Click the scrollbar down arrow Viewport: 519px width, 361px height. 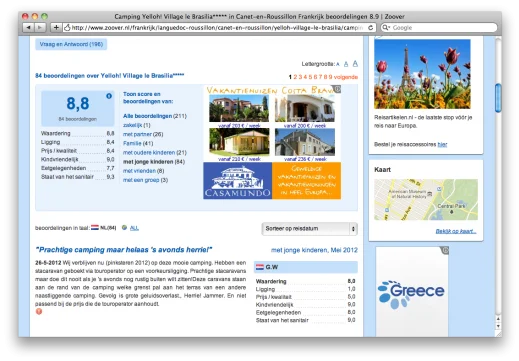(498, 326)
